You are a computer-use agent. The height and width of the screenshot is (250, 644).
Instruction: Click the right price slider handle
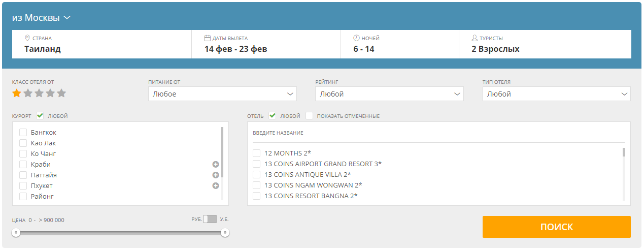[225, 233]
